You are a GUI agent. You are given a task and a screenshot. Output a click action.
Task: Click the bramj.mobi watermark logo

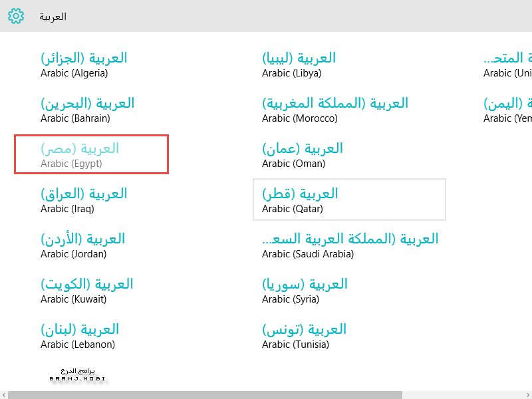click(x=78, y=375)
